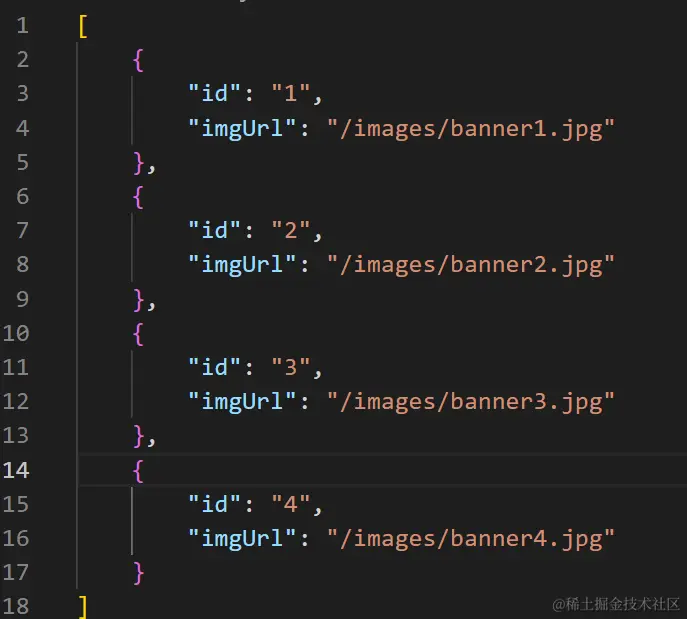Click line number 2 in the gutter
This screenshot has width=687, height=619.
click(23, 60)
